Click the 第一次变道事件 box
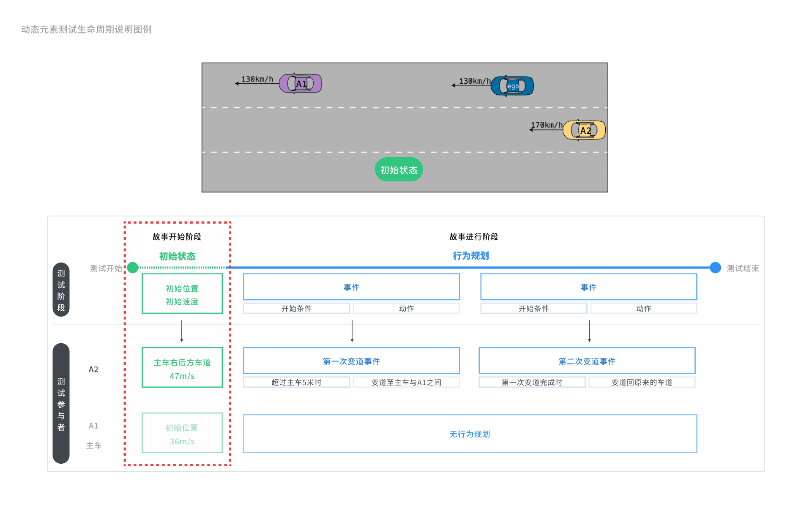 [x=351, y=361]
